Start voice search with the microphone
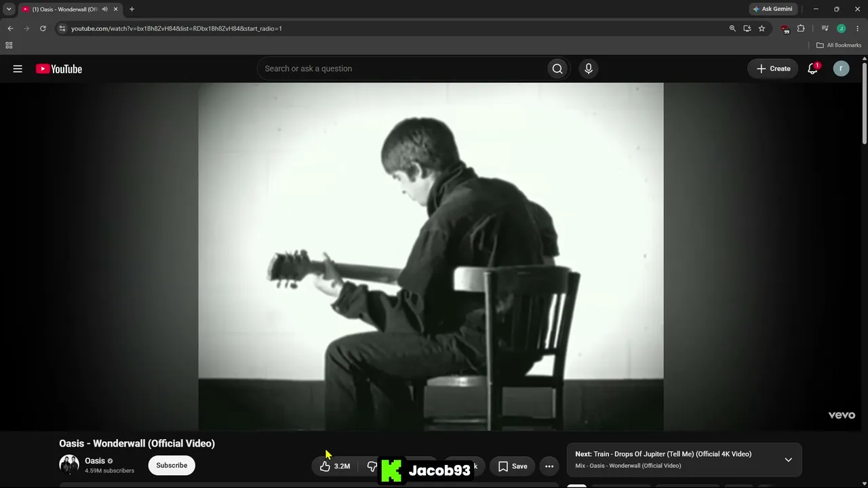 click(x=589, y=68)
